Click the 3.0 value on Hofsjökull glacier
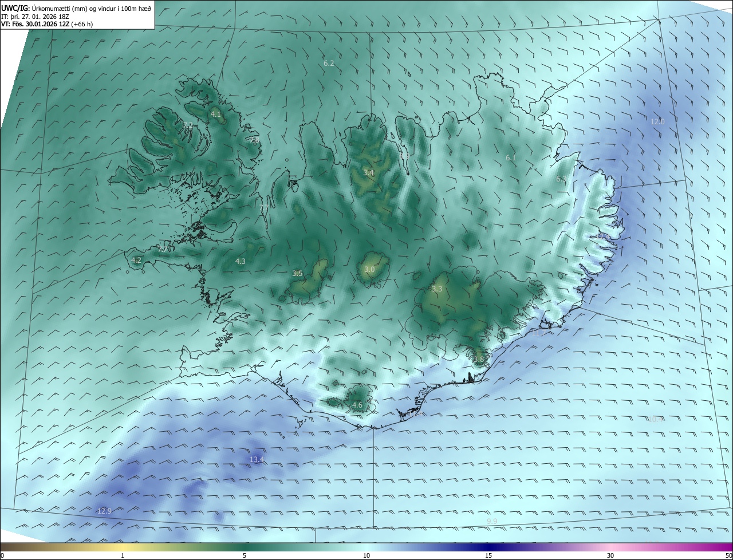The height and width of the screenshot is (560, 733). coord(369,269)
